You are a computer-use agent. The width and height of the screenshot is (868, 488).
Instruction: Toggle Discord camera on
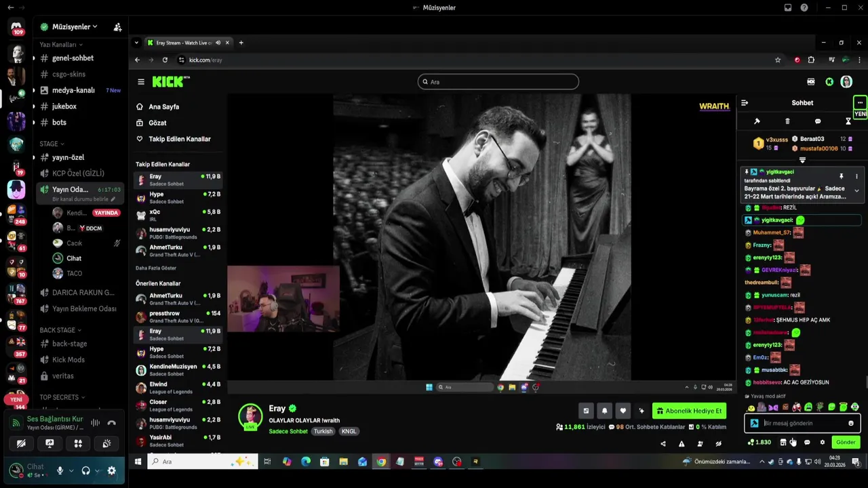coord(21,443)
